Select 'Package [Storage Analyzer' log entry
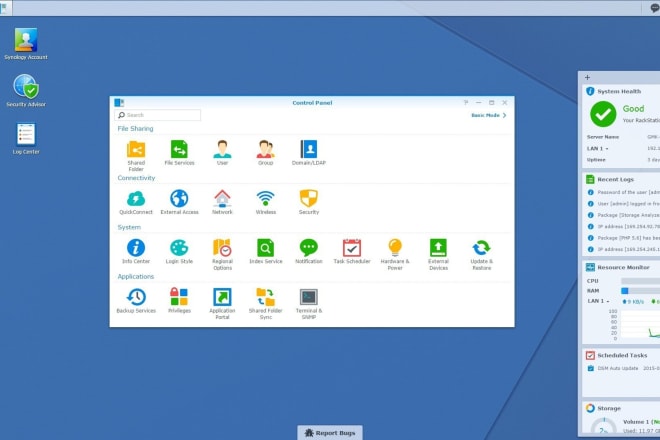The height and width of the screenshot is (440, 660). 623,215
